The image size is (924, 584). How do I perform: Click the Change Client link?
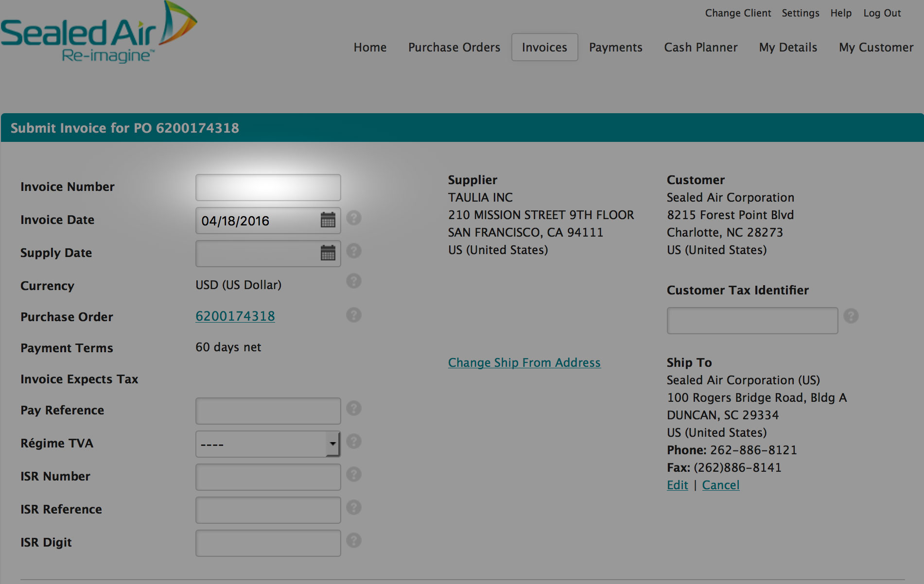[738, 13]
